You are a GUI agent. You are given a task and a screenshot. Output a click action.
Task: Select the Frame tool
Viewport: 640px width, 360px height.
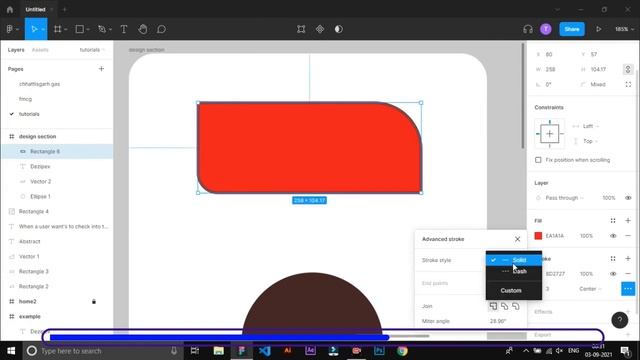[x=58, y=29]
